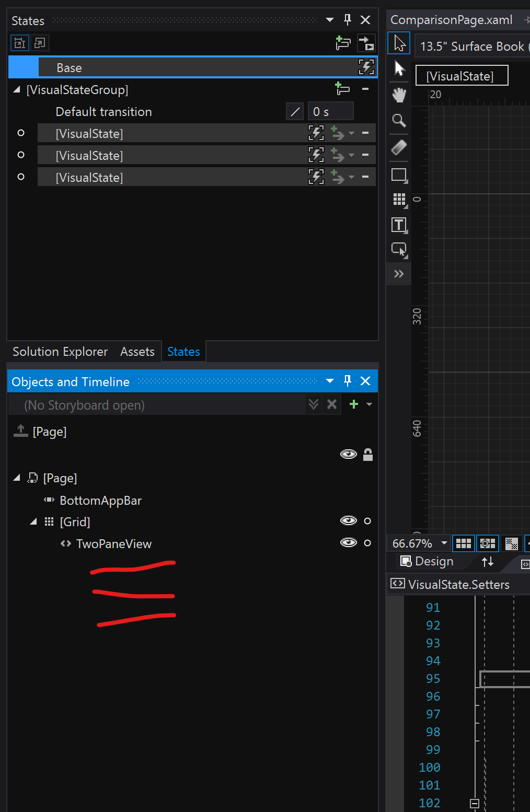Screen dimensions: 530x812
Task: Click Add state group icon
Action: point(343,43)
